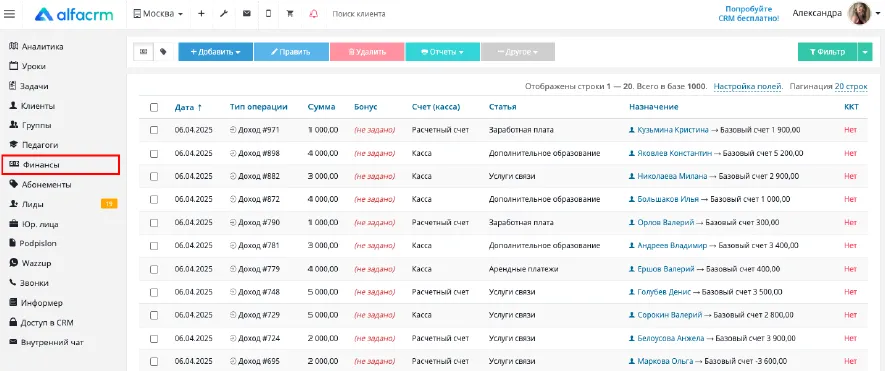Click the orange Лиды count badge
The image size is (885, 371).
coord(109,204)
